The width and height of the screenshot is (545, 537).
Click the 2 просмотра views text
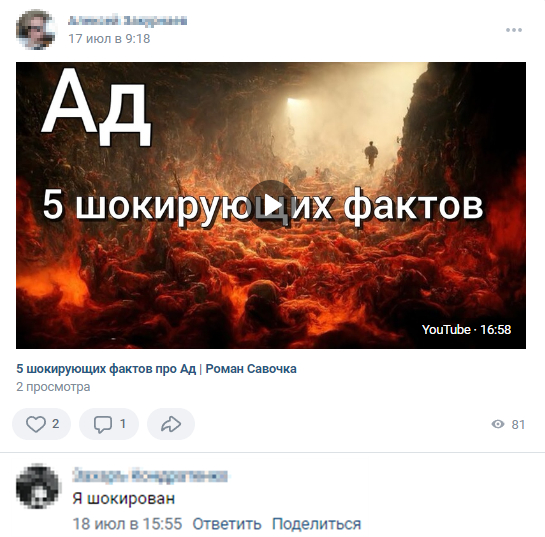coord(53,387)
